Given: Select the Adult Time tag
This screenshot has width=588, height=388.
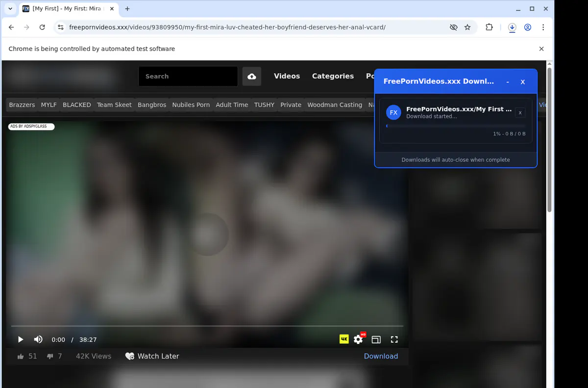Looking at the screenshot, I should pyautogui.click(x=232, y=104).
